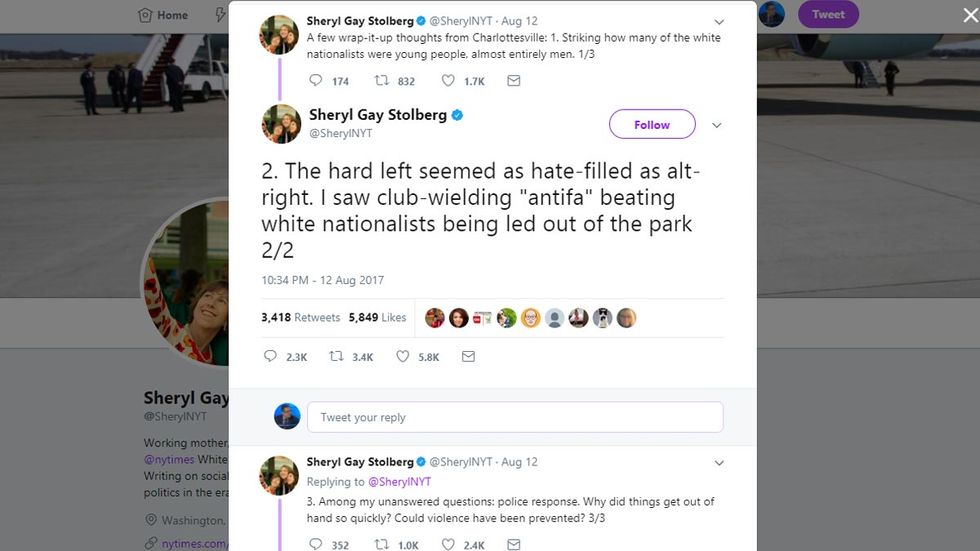
Task: Click Sheryl Gay Stolberg's avatar on the main tweet
Action: 281,124
